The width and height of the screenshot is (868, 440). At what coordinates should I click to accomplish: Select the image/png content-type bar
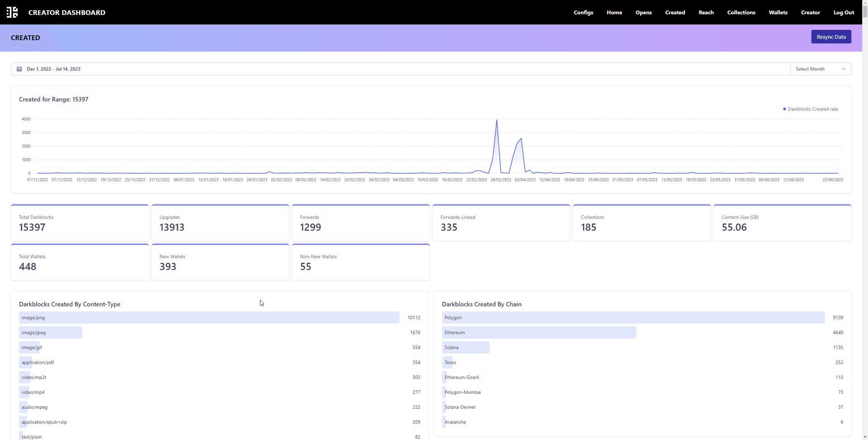pos(209,317)
